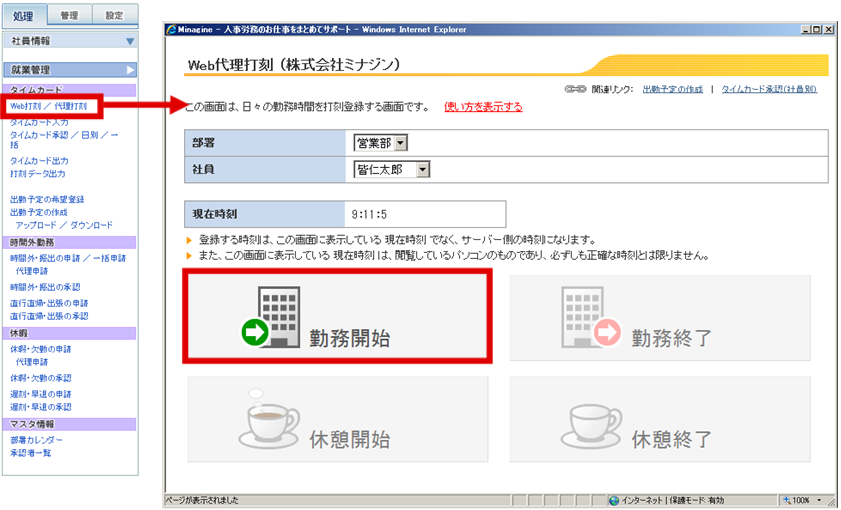Viewport: 841px width, 510px height.
Task: Open 一括申請 in the sidebar
Action: click(x=109, y=258)
